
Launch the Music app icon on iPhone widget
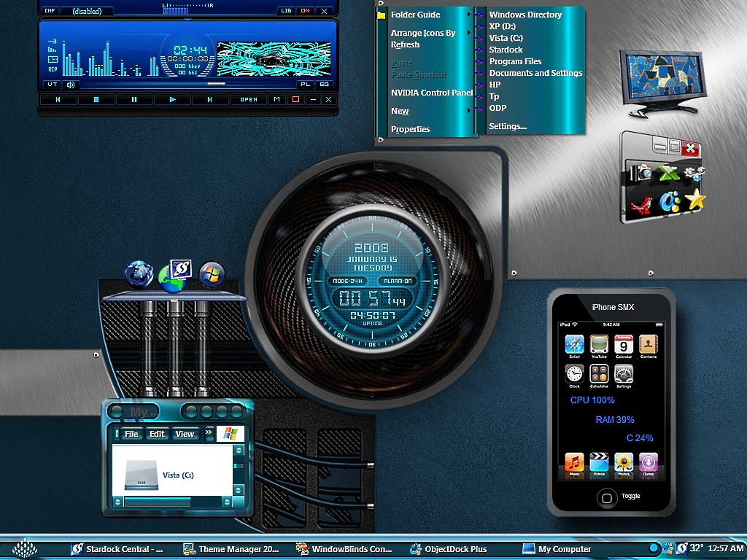pyautogui.click(x=574, y=462)
